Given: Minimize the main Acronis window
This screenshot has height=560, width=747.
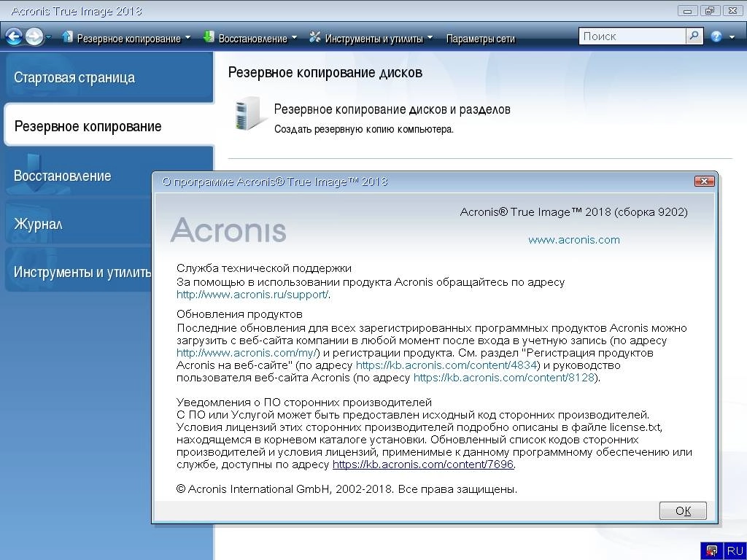Looking at the screenshot, I should 687,10.
